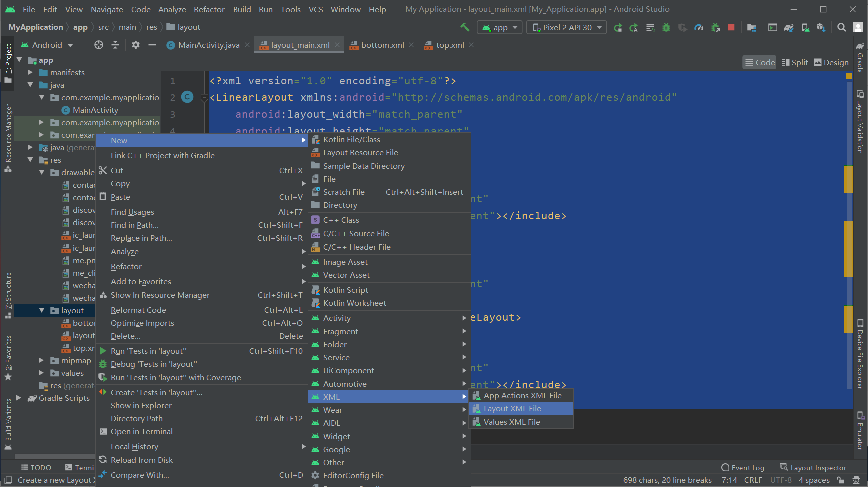868x487 pixels.
Task: Expand the manifests folder
Action: (30, 72)
